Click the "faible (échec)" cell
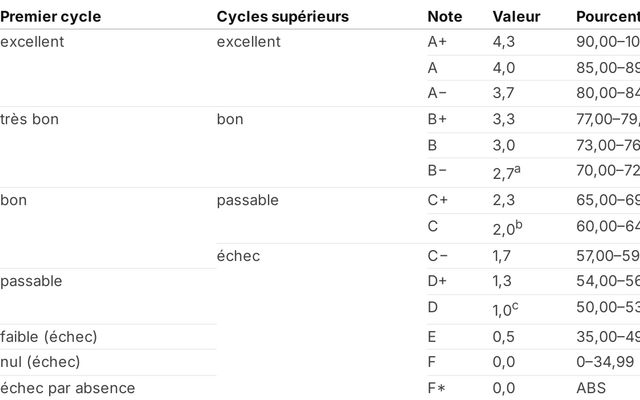 point(49,336)
